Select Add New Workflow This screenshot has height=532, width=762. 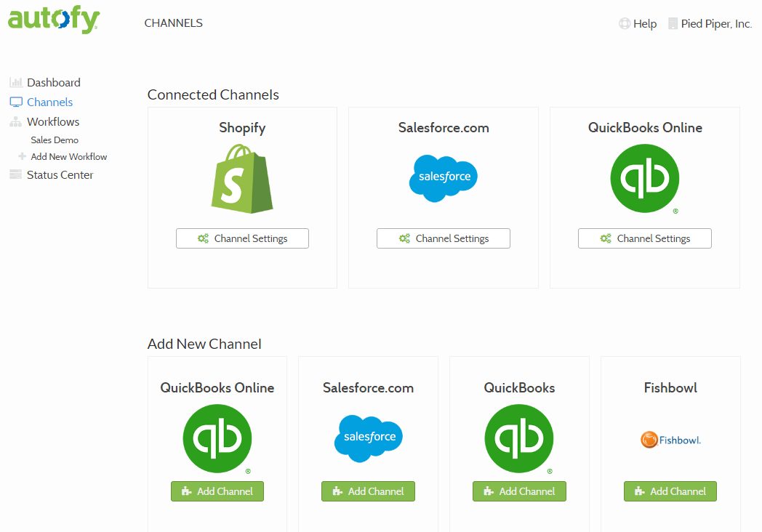(x=68, y=156)
